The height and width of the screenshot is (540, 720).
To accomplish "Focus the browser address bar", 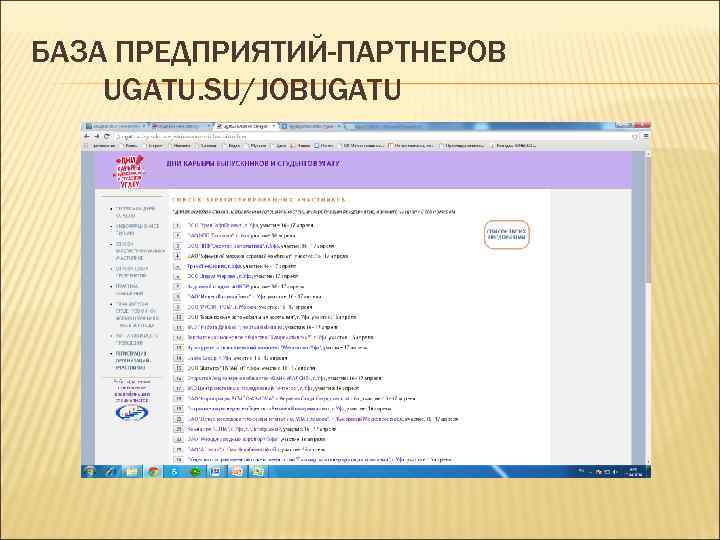I will point(372,136).
